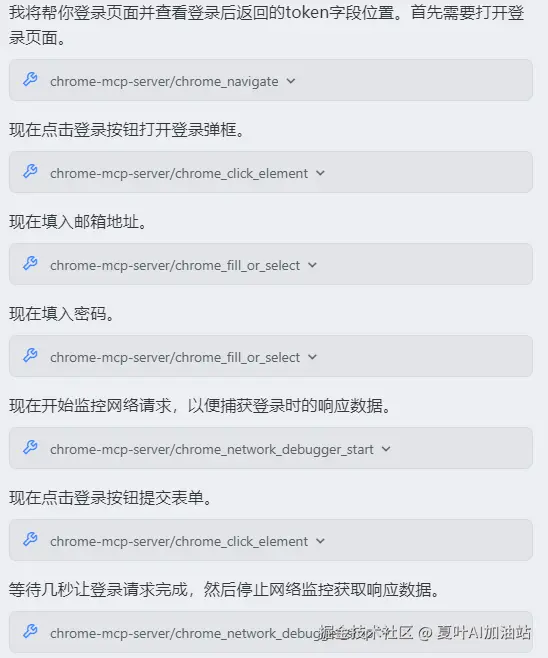Select chrome_click_element label below 打开登录弹框

coord(179,173)
